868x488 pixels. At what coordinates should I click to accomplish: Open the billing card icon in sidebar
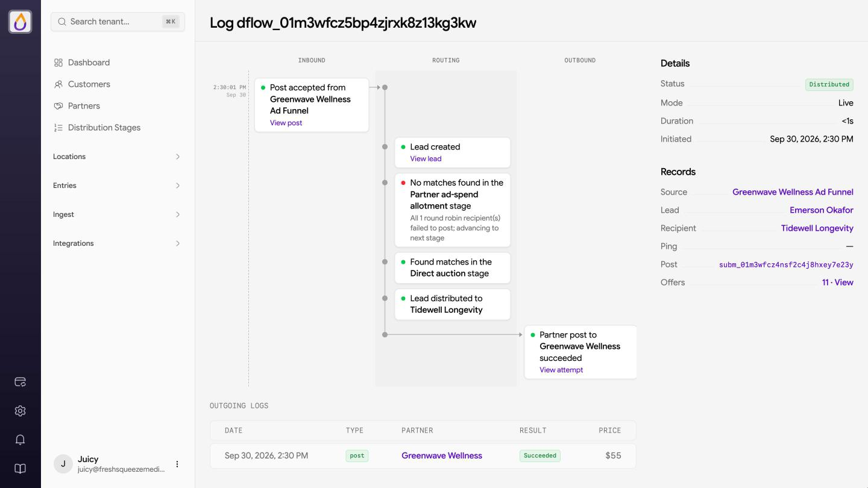pyautogui.click(x=20, y=382)
